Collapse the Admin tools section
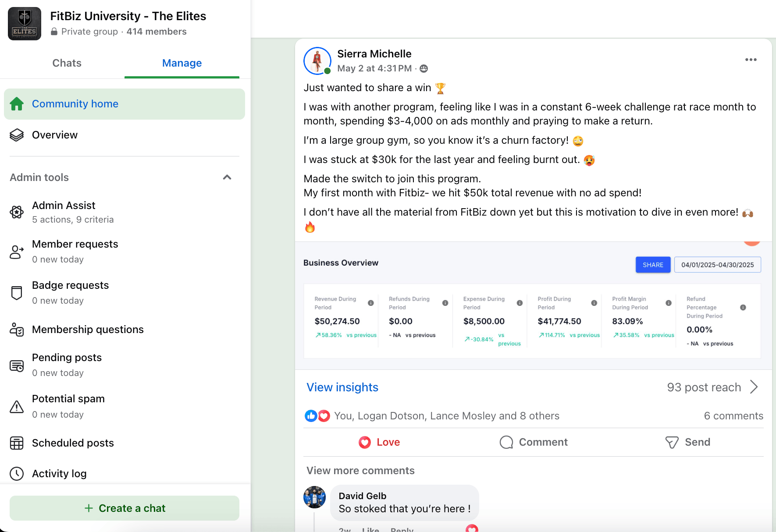 (227, 177)
